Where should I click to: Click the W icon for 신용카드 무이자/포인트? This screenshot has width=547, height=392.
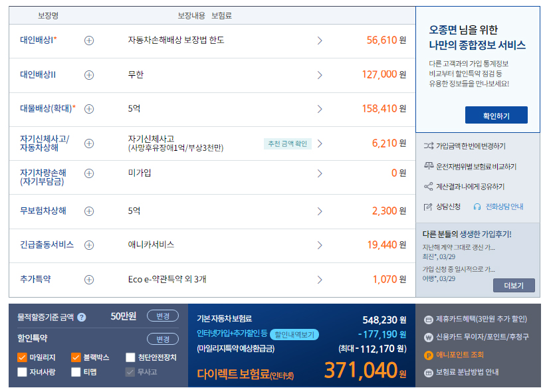429,338
